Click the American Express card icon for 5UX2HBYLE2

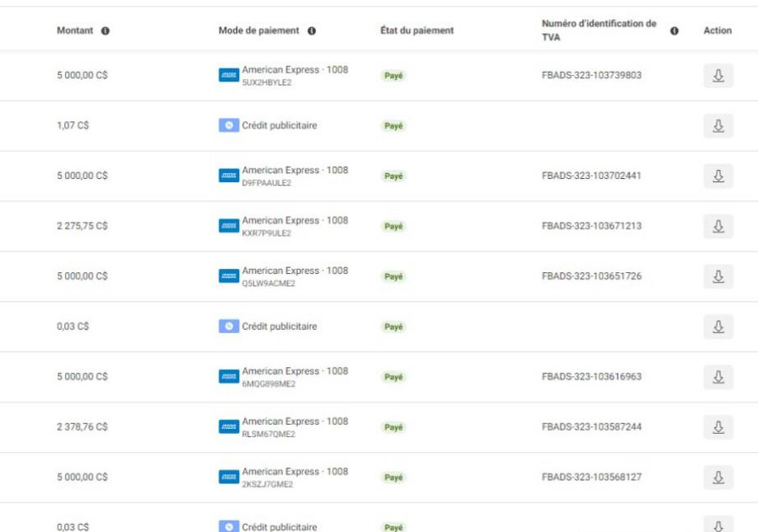pyautogui.click(x=228, y=76)
